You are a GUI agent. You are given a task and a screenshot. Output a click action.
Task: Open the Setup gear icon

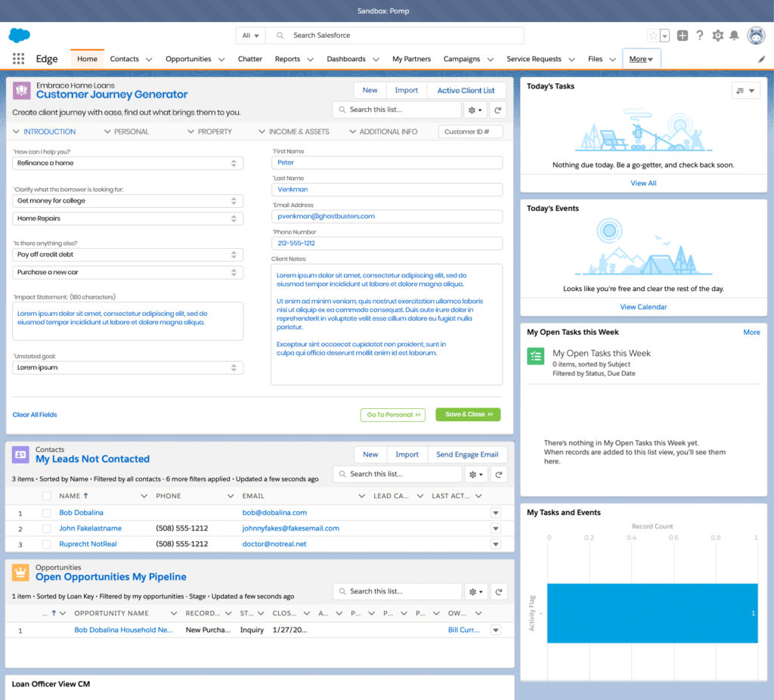tap(717, 36)
